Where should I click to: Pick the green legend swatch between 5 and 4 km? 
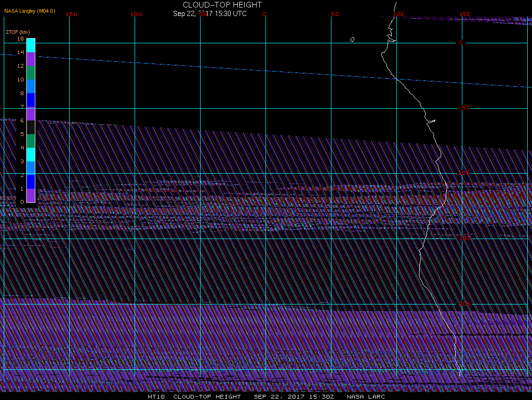pos(31,141)
